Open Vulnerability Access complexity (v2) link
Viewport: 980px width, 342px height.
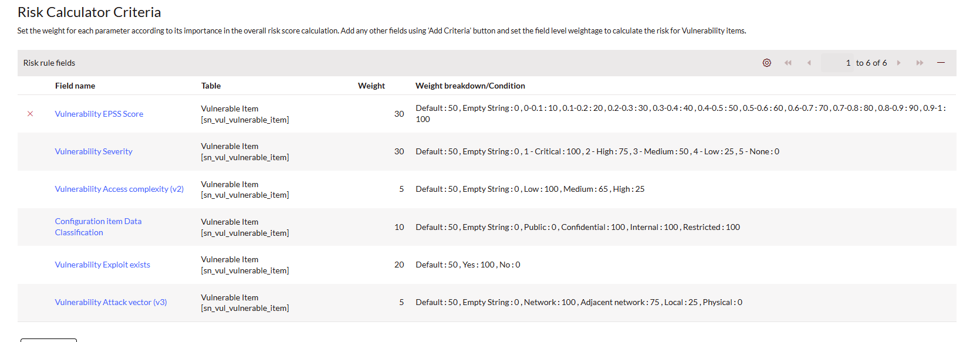[x=119, y=189]
